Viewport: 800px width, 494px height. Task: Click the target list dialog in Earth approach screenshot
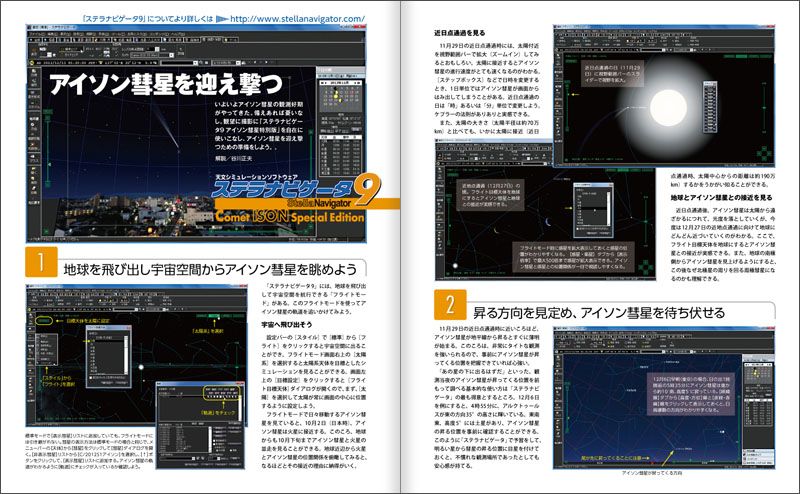coord(592,210)
